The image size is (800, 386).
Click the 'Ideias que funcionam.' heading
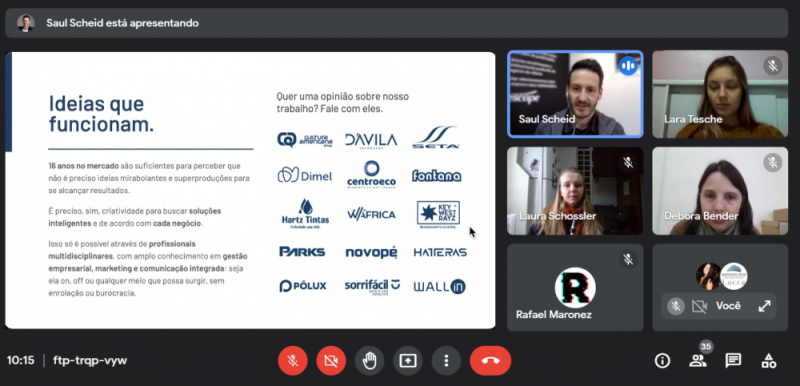pos(101,114)
